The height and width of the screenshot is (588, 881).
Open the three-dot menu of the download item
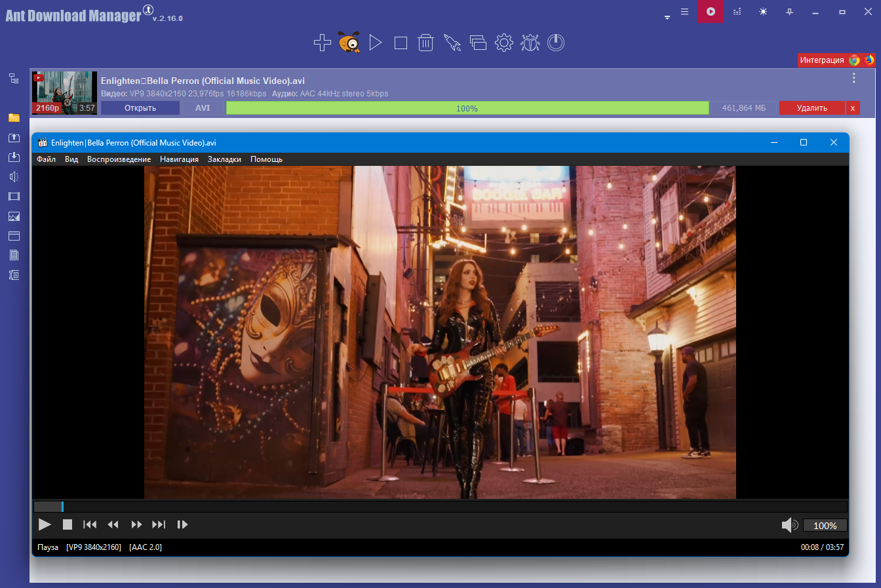(x=853, y=78)
